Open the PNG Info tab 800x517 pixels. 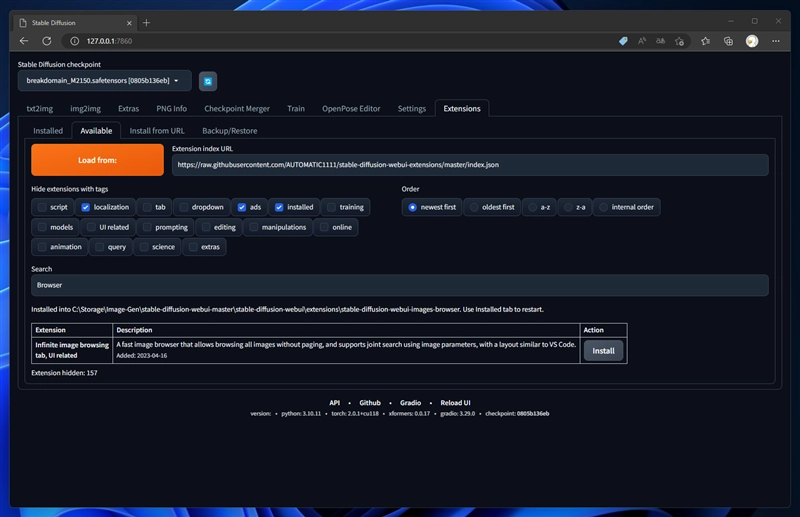pyautogui.click(x=171, y=109)
